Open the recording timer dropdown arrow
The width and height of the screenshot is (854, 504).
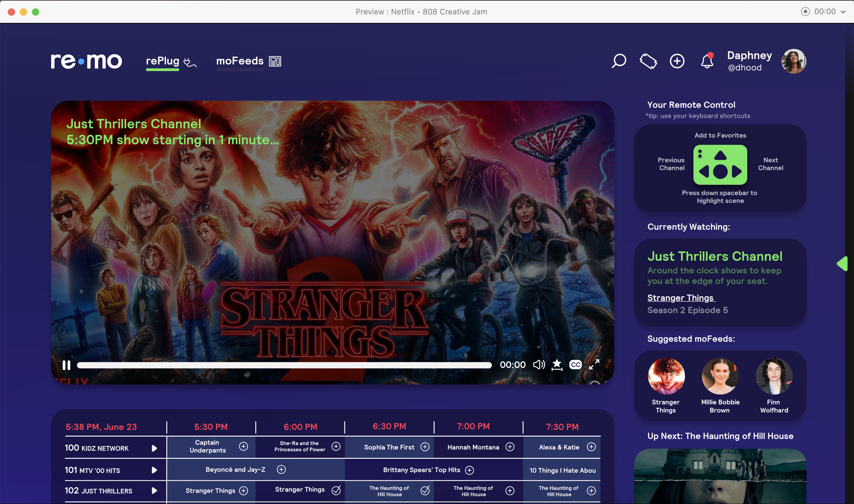843,12
